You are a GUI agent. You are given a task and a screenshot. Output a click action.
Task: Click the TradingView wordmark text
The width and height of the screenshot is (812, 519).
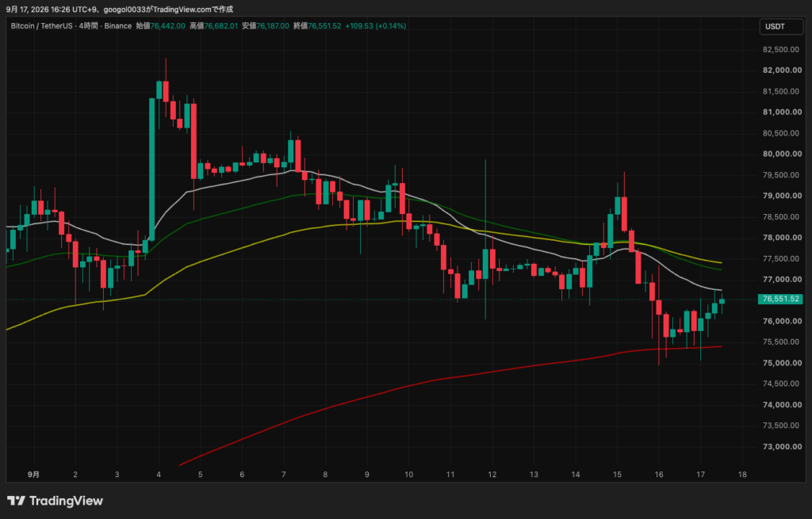tap(67, 500)
